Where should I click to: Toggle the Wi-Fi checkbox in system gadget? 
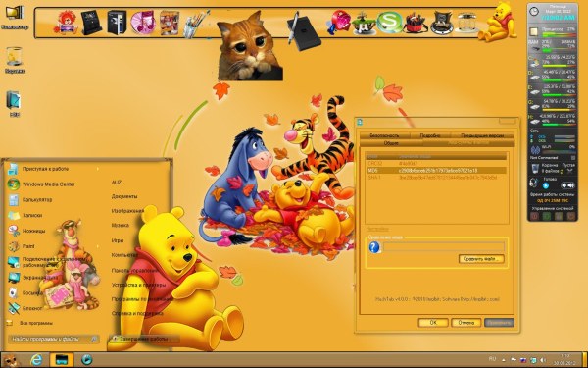pos(572,158)
